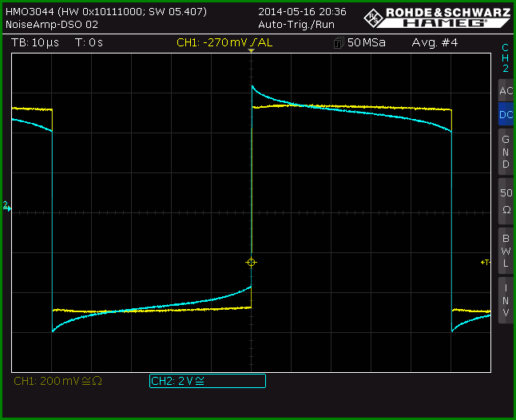This screenshot has height=420, width=516.
Task: Click the Auto-Trig./Run status text
Action: pos(296,25)
